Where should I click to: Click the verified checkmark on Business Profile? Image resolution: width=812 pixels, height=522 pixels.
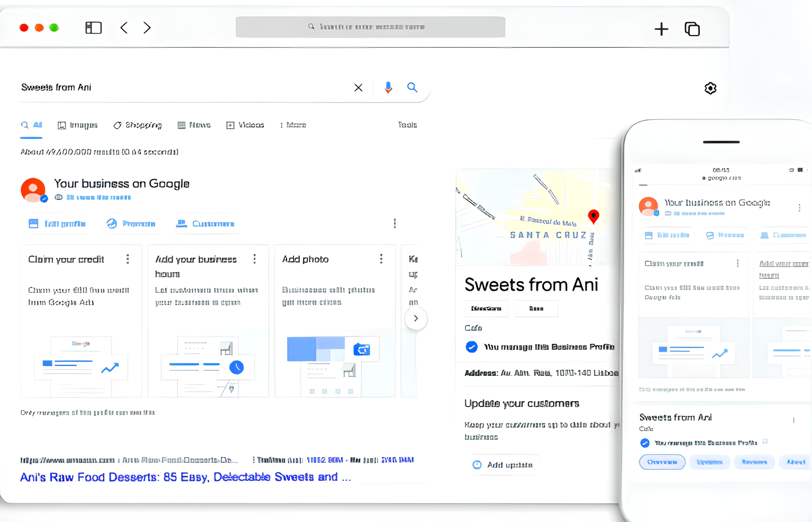(471, 347)
